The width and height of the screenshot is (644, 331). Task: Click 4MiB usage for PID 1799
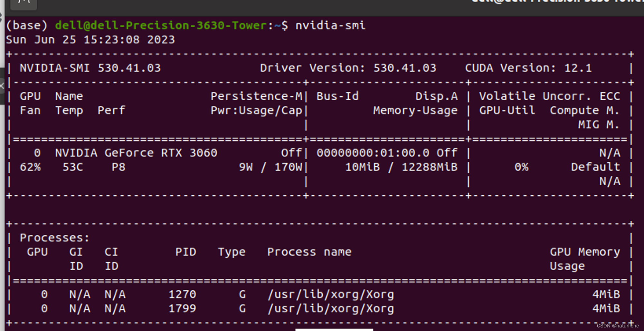click(x=606, y=308)
